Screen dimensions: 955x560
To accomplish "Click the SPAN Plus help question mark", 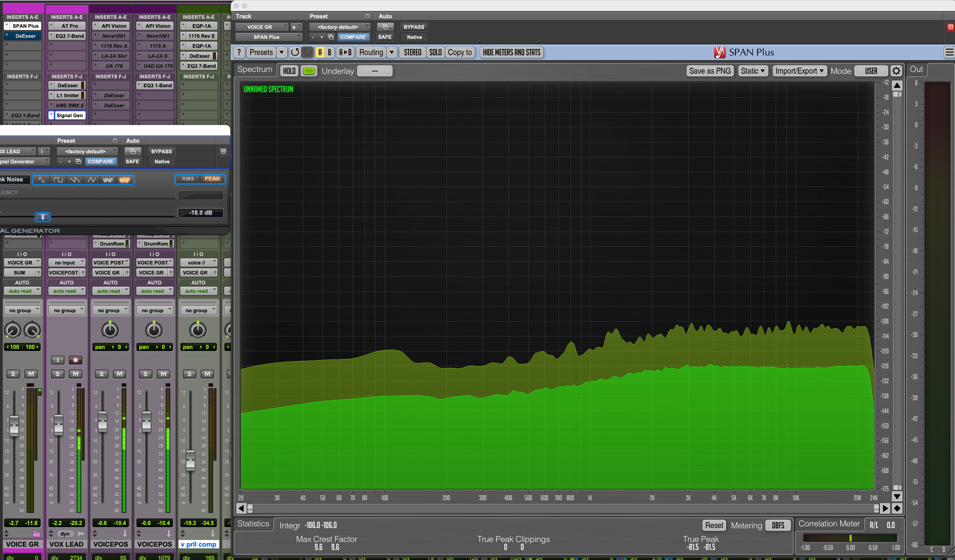I will 239,52.
